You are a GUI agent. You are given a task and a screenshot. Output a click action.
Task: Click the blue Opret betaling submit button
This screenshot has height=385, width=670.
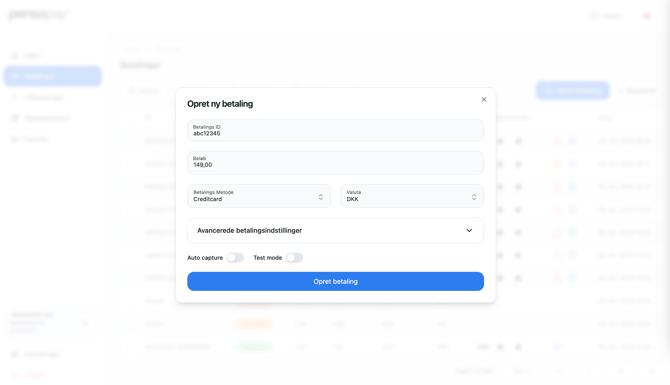pyautogui.click(x=335, y=282)
